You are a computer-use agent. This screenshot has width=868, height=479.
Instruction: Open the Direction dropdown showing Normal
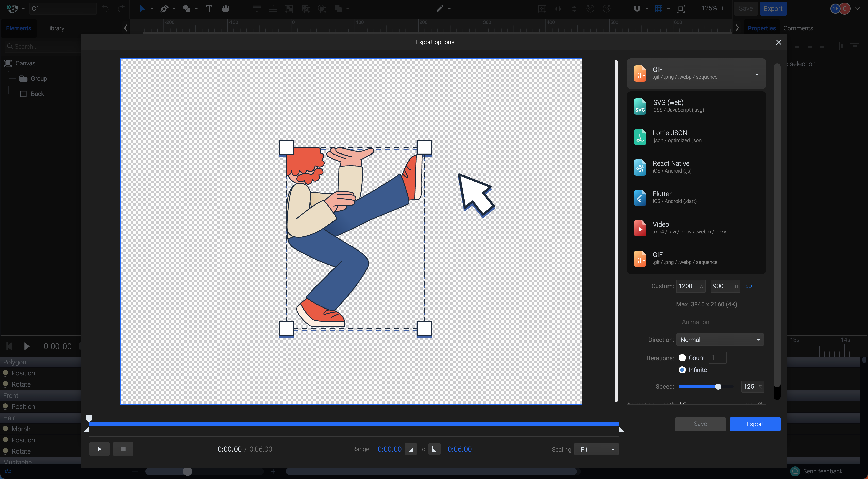click(x=720, y=339)
